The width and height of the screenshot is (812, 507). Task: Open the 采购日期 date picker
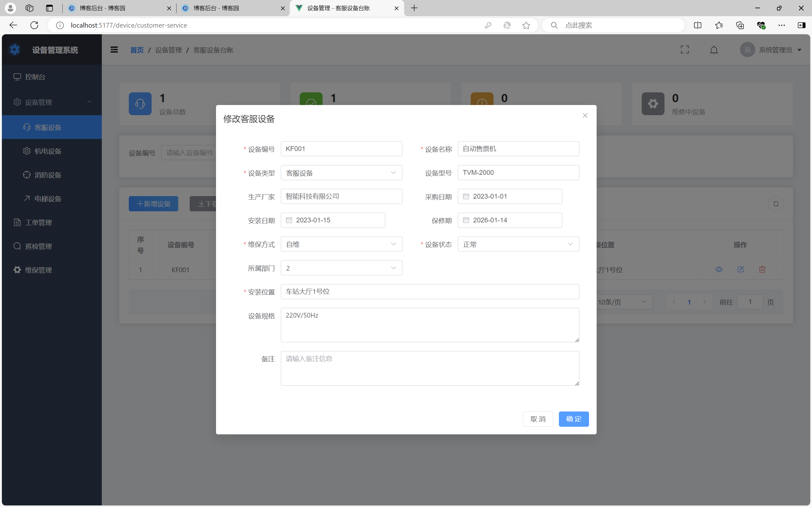509,196
